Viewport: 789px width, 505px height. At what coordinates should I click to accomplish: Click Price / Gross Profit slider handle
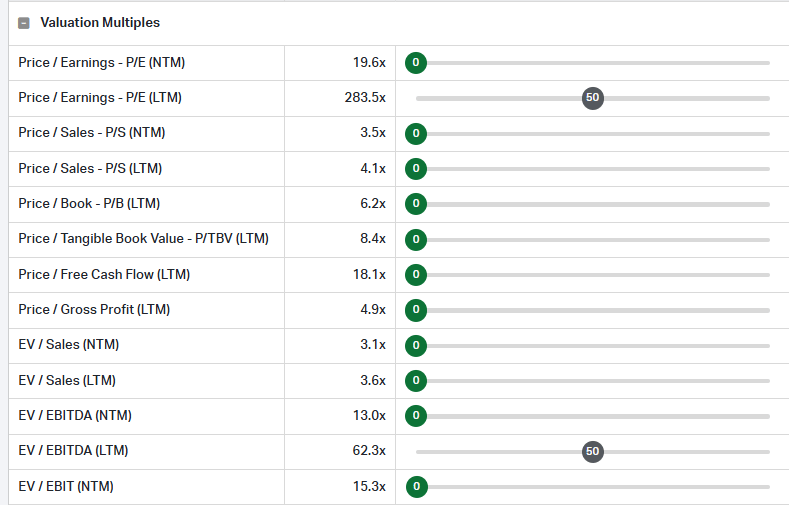[x=416, y=310]
